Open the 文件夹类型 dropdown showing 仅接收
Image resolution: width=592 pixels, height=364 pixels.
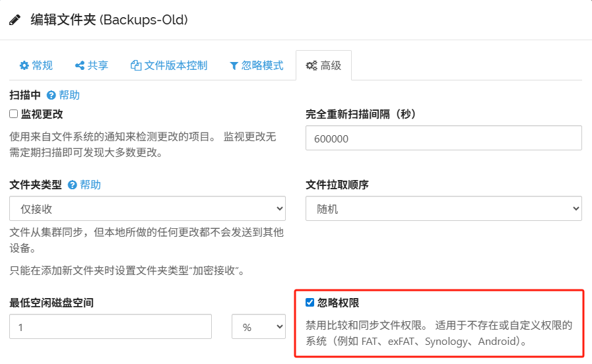pyautogui.click(x=147, y=208)
